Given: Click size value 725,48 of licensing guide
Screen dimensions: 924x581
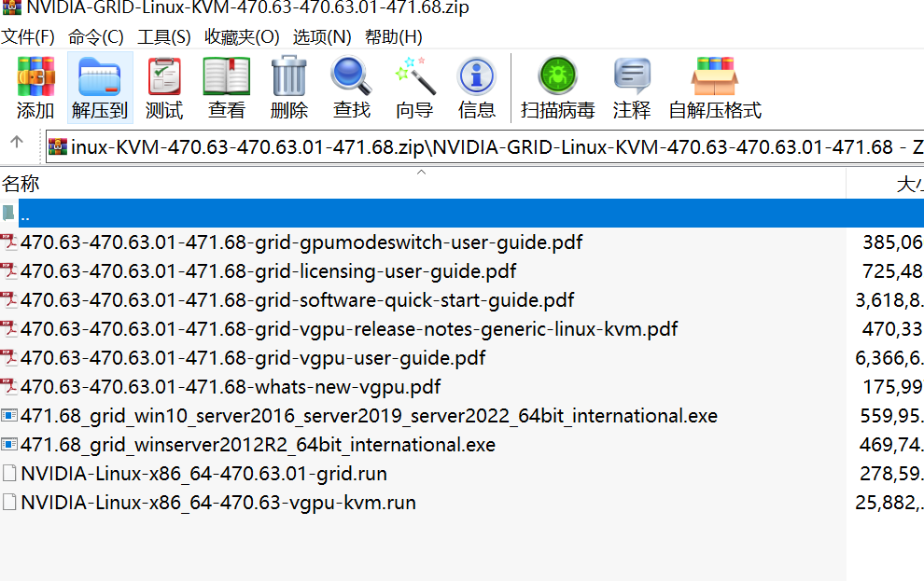Looking at the screenshot, I should [893, 271].
